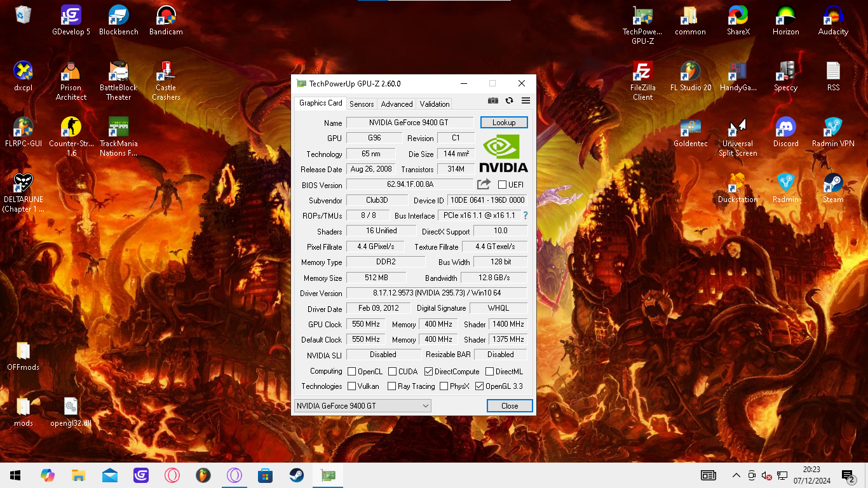The height and width of the screenshot is (488, 868).
Task: Take a GPU-Z screenshot with camera icon
Action: [x=493, y=100]
